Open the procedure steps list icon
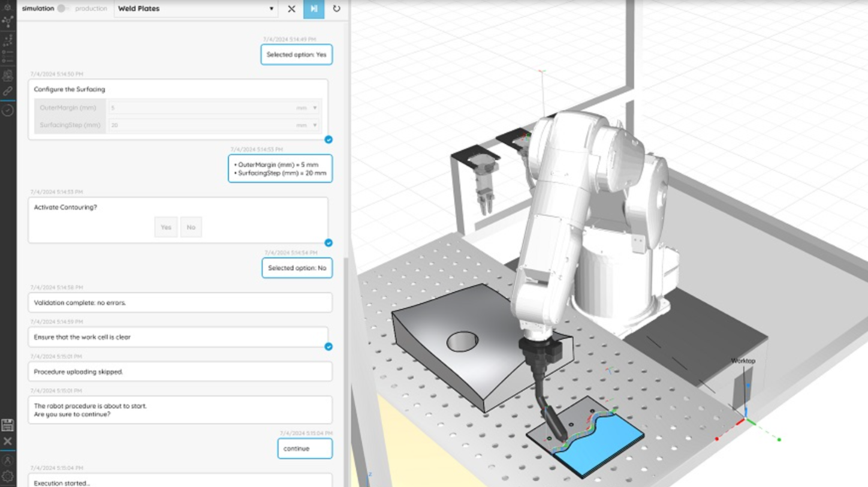Viewport: 868px width, 487px height. click(8, 57)
